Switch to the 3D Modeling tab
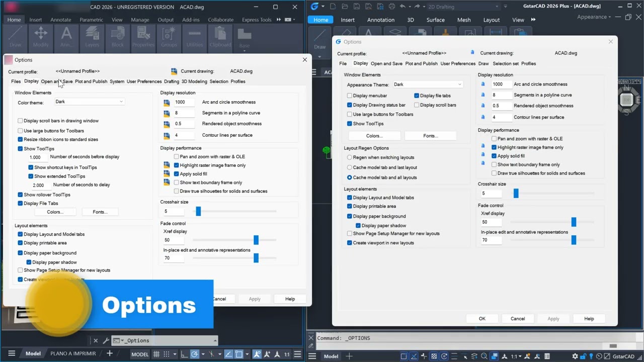This screenshot has width=644, height=362. pyautogui.click(x=194, y=81)
